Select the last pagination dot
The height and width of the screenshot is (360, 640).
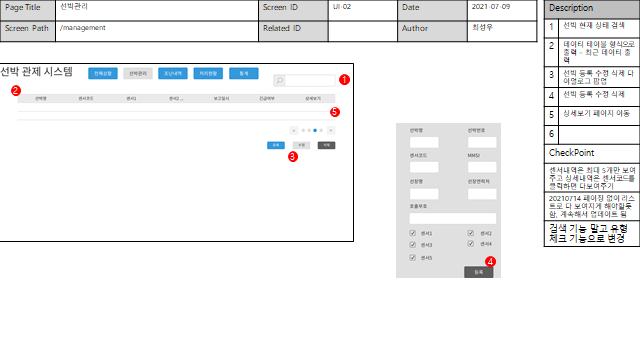(321, 131)
